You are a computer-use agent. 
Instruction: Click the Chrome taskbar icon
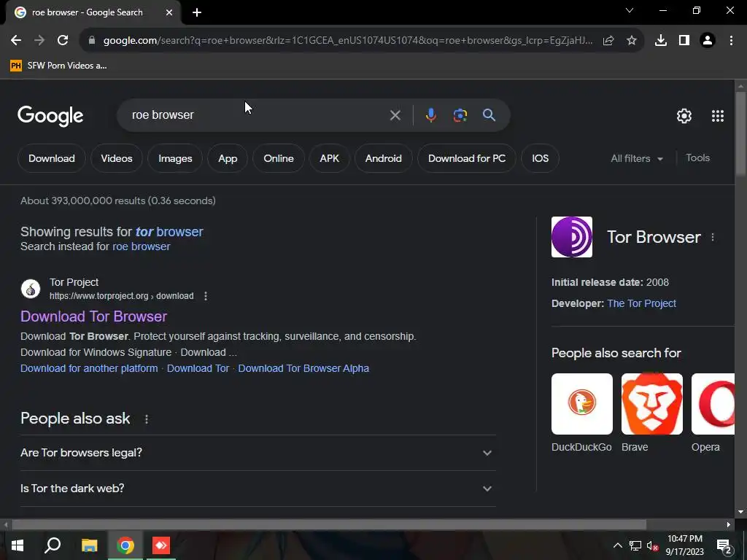125,545
